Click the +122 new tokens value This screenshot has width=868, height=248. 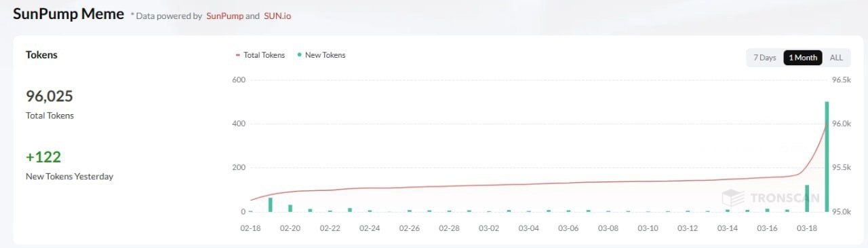point(43,158)
